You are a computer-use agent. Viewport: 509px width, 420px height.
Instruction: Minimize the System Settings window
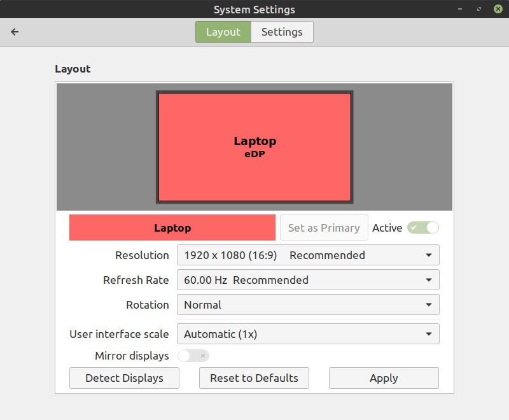point(459,9)
